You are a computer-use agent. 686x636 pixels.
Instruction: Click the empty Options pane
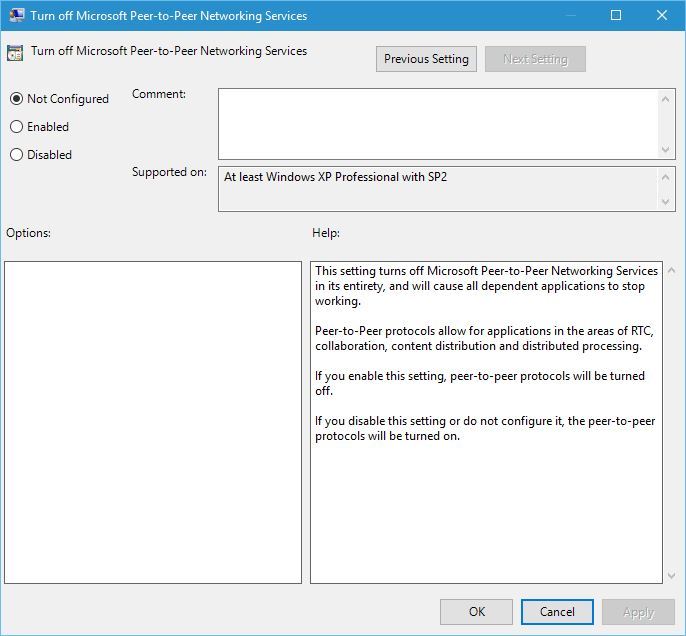[x=153, y=422]
